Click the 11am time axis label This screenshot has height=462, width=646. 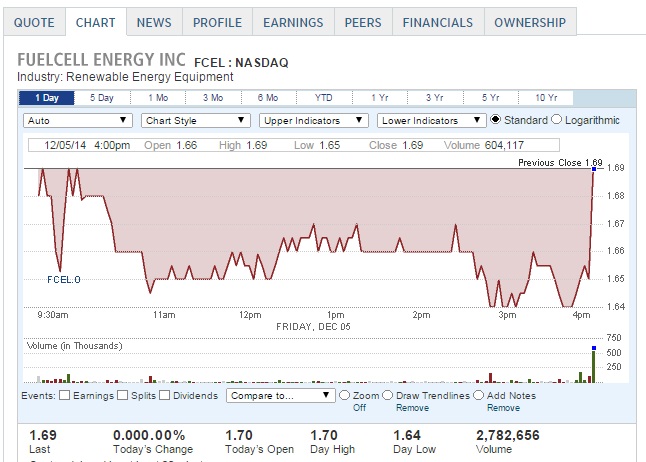click(164, 315)
